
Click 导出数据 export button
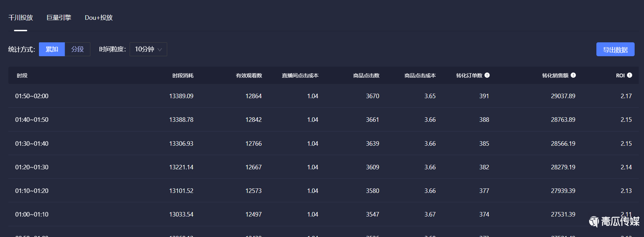click(x=615, y=49)
